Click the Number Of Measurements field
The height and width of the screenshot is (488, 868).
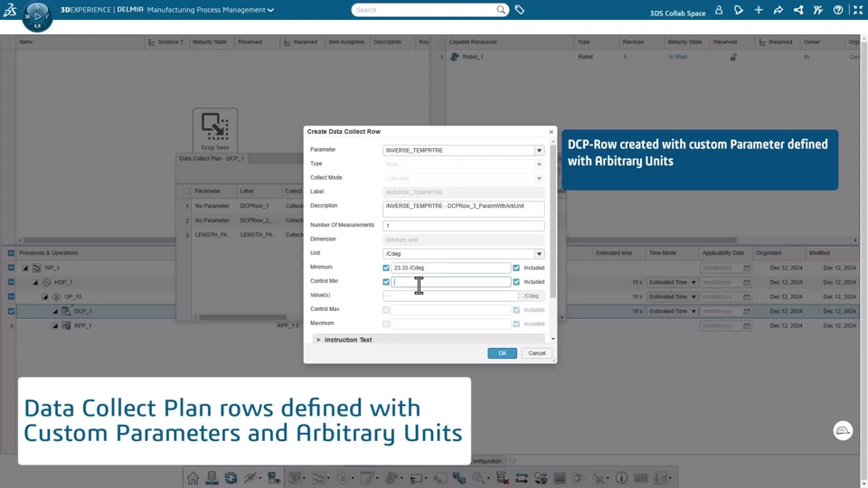tap(463, 226)
